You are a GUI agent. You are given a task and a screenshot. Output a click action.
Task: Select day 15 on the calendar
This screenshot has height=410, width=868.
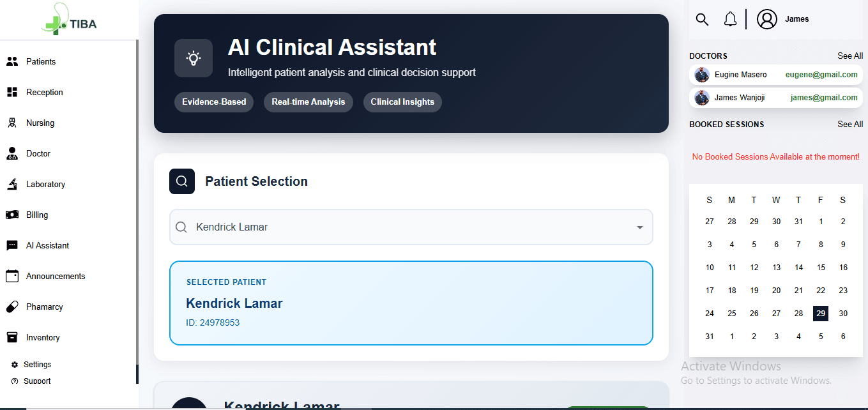tap(821, 268)
